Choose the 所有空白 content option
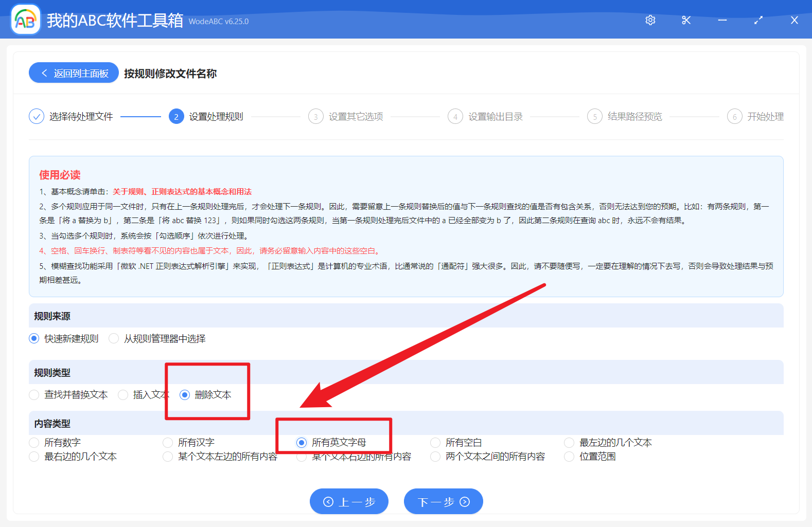Image resolution: width=812 pixels, height=527 pixels. (435, 443)
